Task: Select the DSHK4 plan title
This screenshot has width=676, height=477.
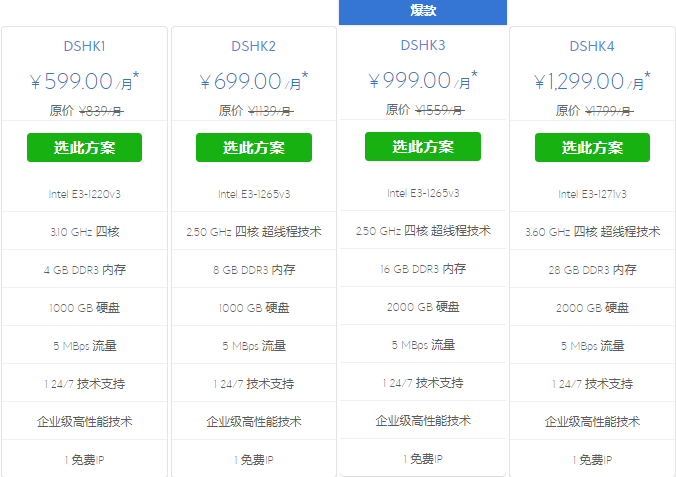Action: click(x=592, y=46)
